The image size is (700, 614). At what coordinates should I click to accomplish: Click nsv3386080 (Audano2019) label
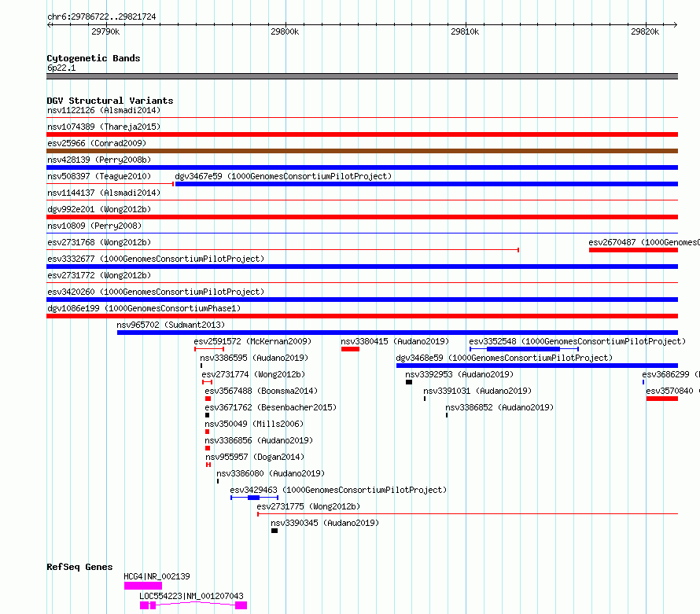pos(271,473)
